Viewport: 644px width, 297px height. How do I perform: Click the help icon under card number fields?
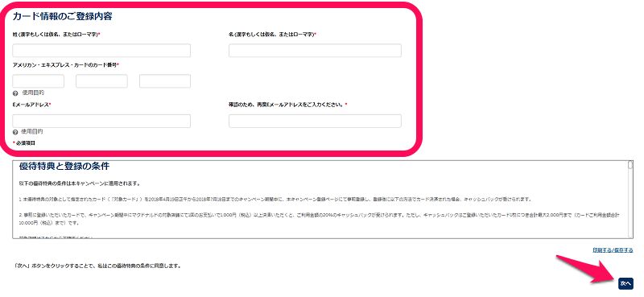point(15,93)
